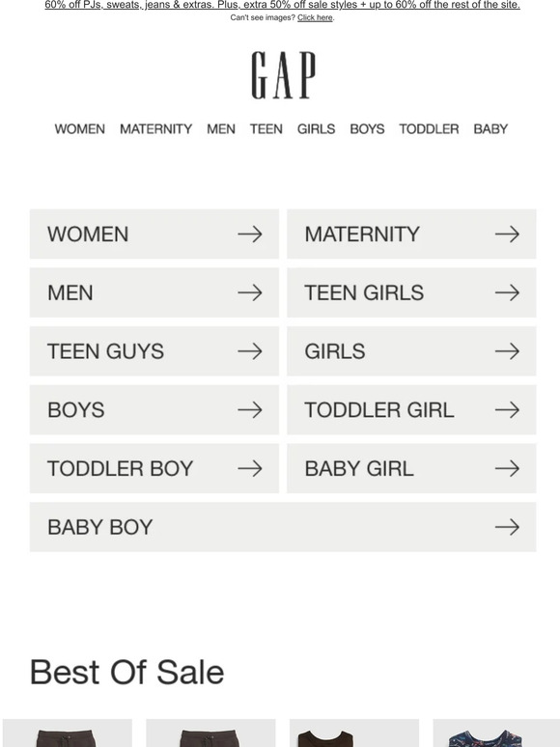The image size is (560, 747).
Task: Open the MEN category tile
Action: coord(154,292)
